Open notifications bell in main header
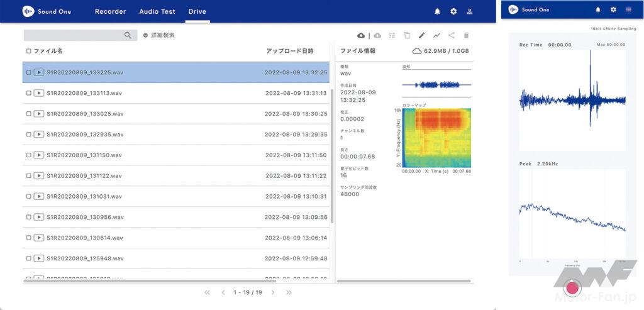 click(437, 11)
